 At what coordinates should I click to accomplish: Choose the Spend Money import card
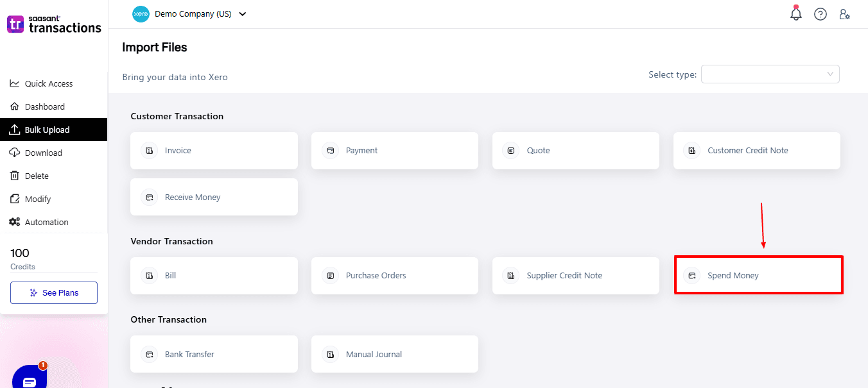(758, 276)
